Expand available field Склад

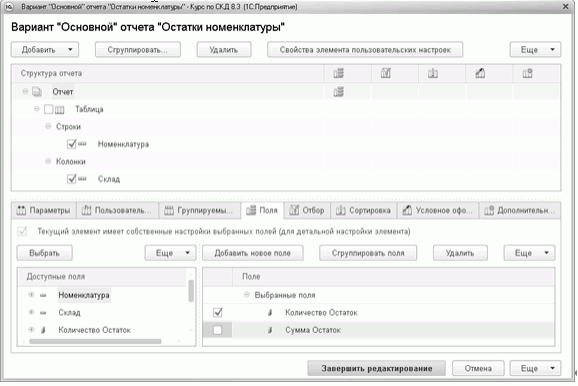(x=31, y=312)
